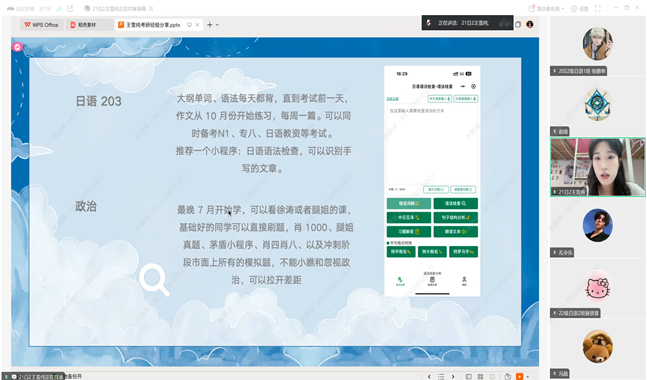Click the bottom-right profile nav icon
The image size is (647, 380).
click(x=464, y=281)
